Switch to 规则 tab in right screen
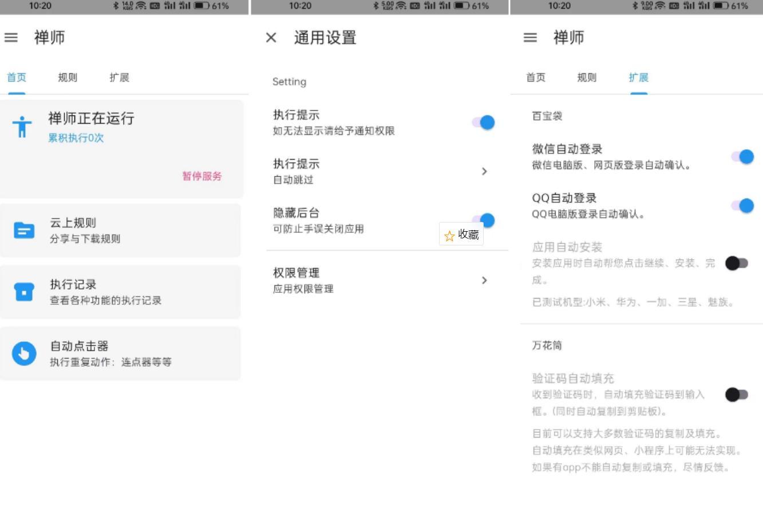763x532 pixels. [587, 77]
